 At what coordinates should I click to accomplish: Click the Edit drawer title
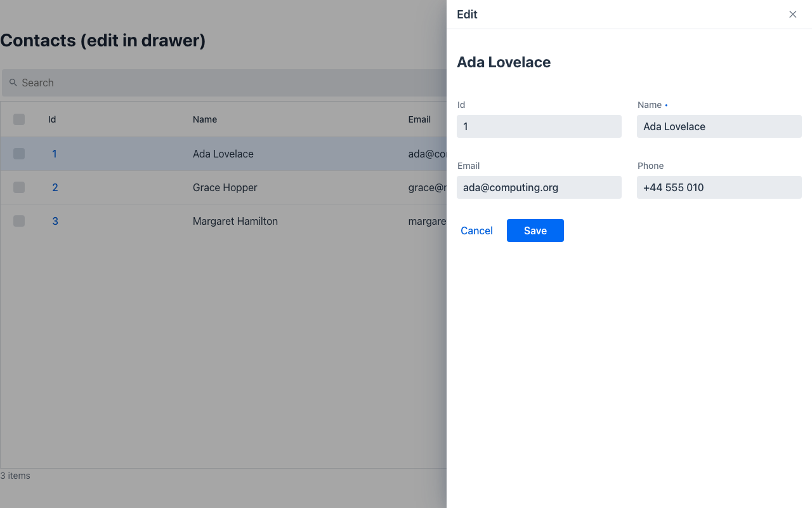(x=467, y=14)
